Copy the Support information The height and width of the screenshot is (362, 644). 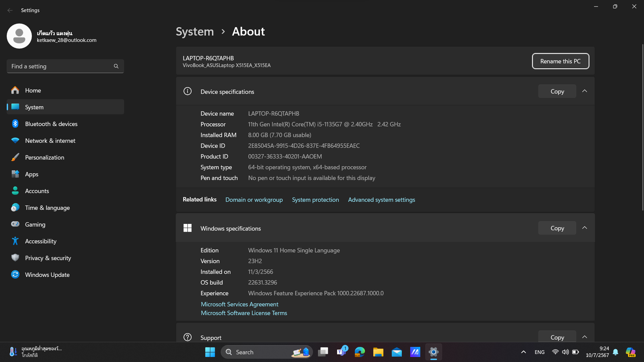click(557, 337)
